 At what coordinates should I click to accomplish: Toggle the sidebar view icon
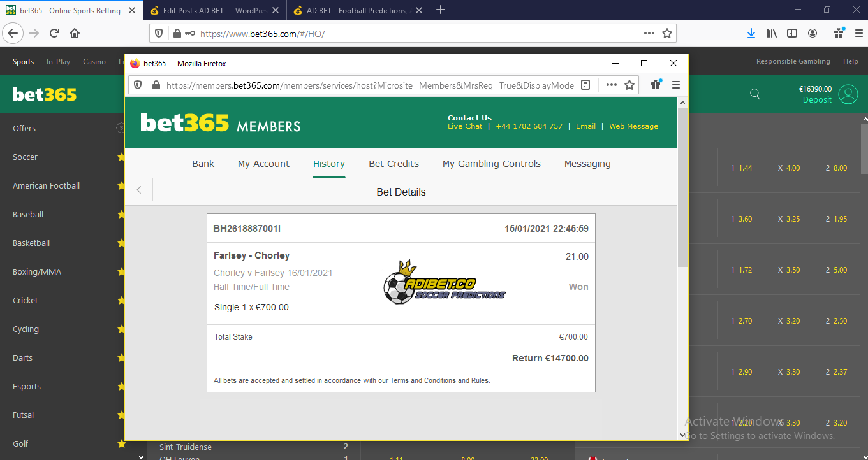click(792, 33)
